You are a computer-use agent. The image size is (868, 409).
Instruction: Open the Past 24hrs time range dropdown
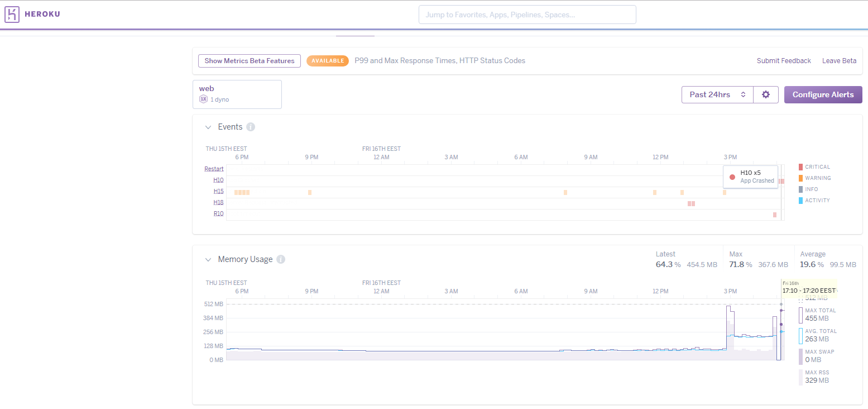(717, 94)
